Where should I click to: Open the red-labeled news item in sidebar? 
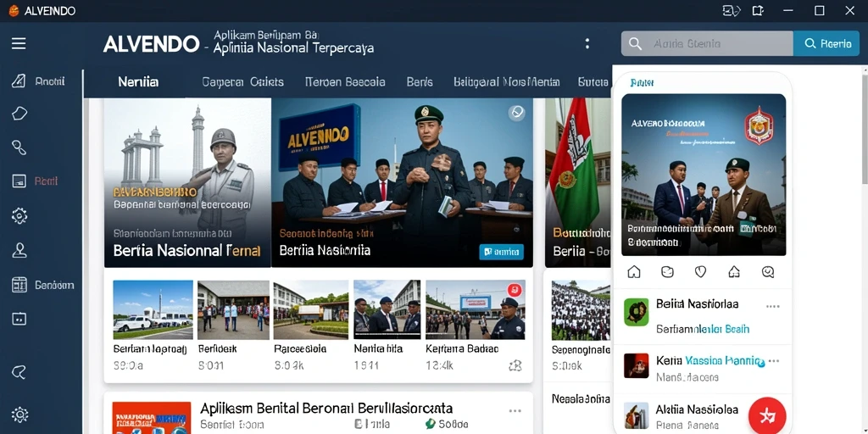pyautogui.click(x=36, y=181)
